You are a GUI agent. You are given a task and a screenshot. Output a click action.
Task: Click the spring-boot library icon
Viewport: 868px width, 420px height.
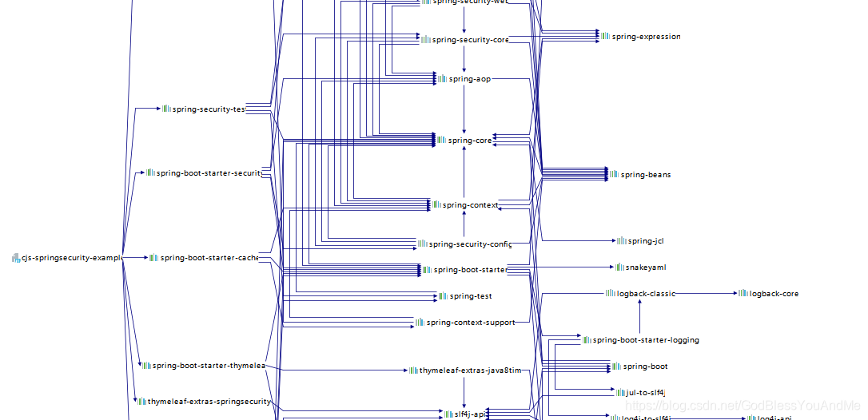617,367
